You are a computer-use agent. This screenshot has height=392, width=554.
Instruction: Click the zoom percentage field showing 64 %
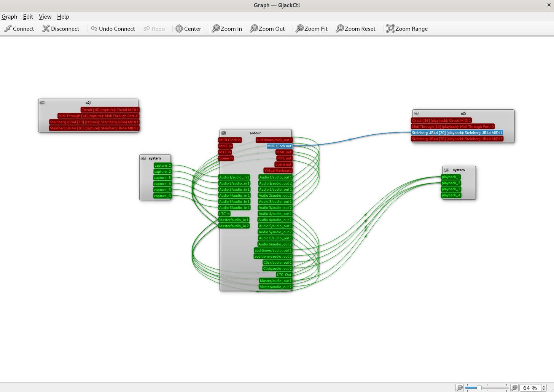coord(530,388)
